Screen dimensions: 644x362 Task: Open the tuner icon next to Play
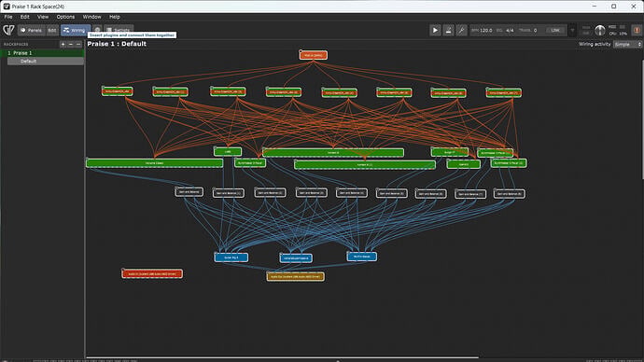click(448, 30)
